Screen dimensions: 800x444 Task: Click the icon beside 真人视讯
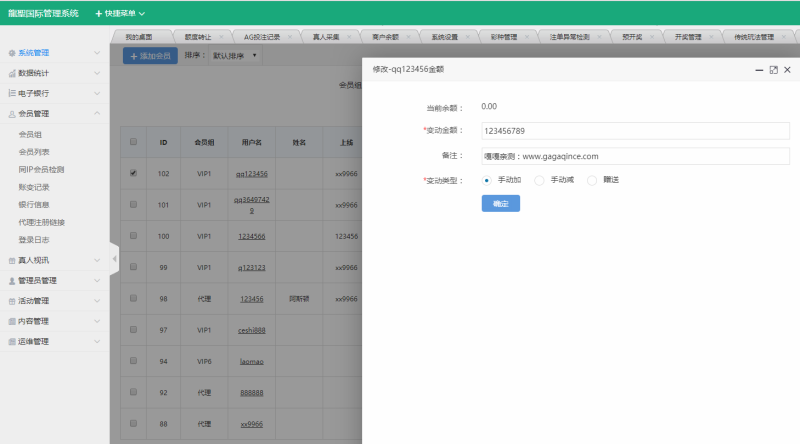[12, 261]
